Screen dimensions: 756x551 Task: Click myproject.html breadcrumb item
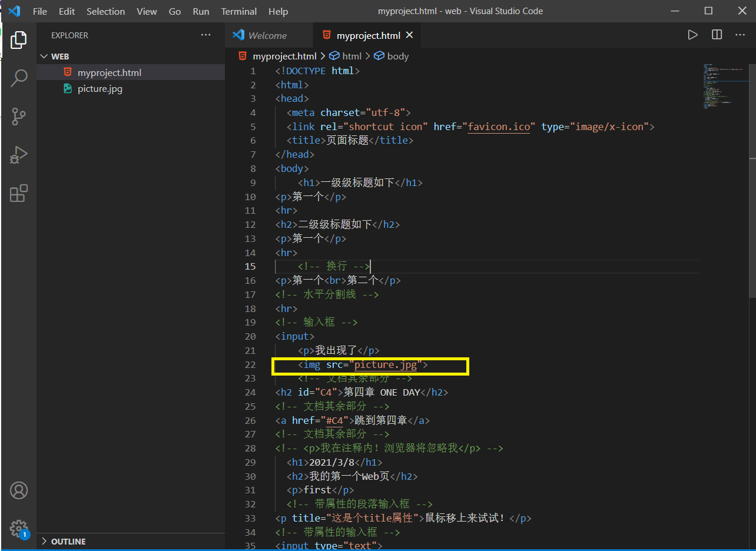click(284, 56)
